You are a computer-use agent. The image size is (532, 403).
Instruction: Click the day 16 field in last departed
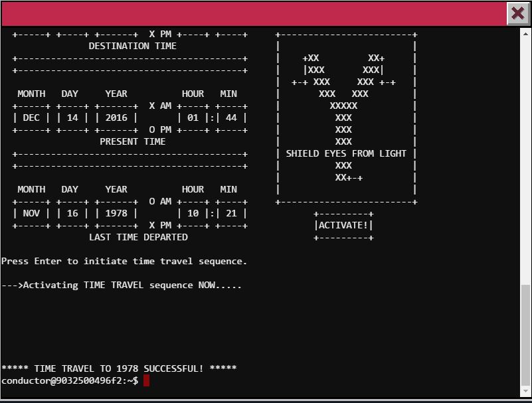pyautogui.click(x=72, y=214)
